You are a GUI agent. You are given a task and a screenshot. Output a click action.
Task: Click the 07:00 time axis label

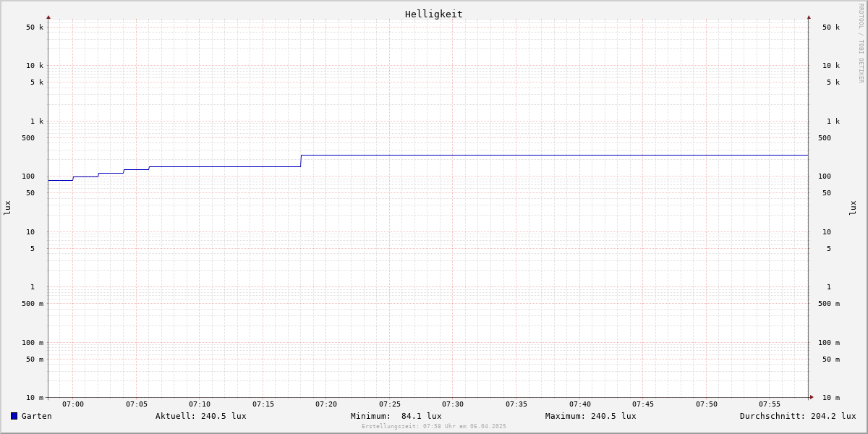coord(73,404)
